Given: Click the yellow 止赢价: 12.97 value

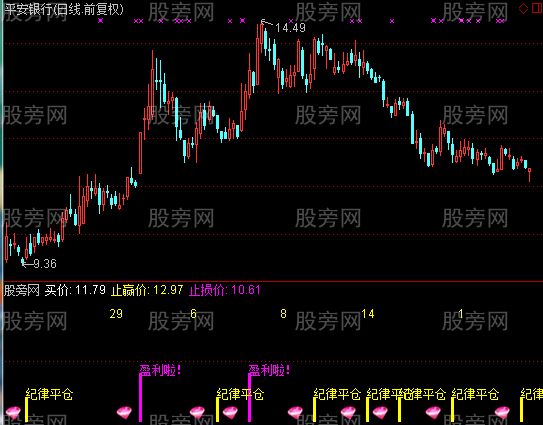Looking at the screenshot, I should 147,290.
